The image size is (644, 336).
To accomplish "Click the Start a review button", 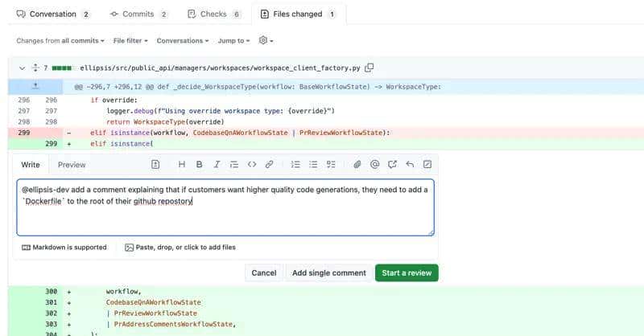I will [x=407, y=272].
